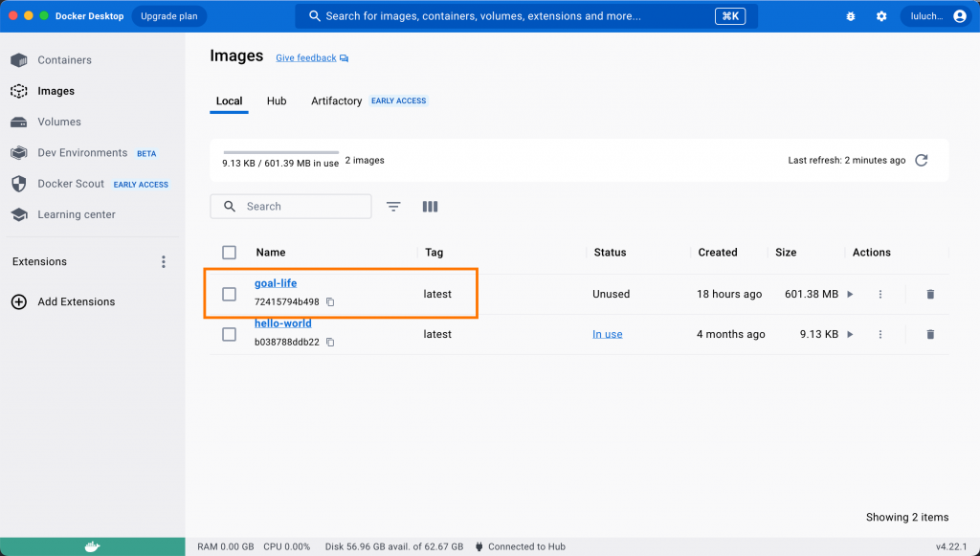Toggle the select-all images checkbox

pos(230,253)
